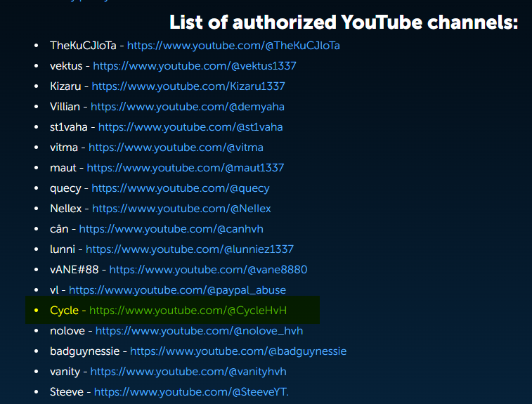Visit the @Nellex YouTube link
The width and height of the screenshot is (532, 404).
181,209
